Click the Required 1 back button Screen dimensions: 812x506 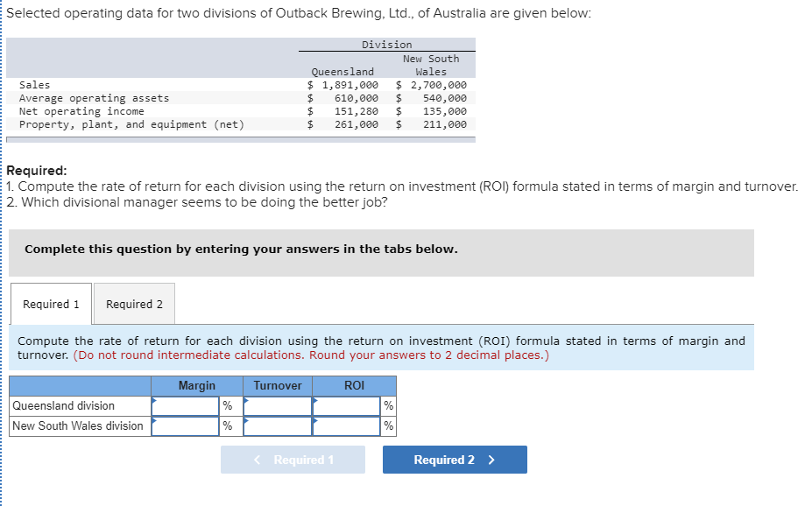[293, 459]
